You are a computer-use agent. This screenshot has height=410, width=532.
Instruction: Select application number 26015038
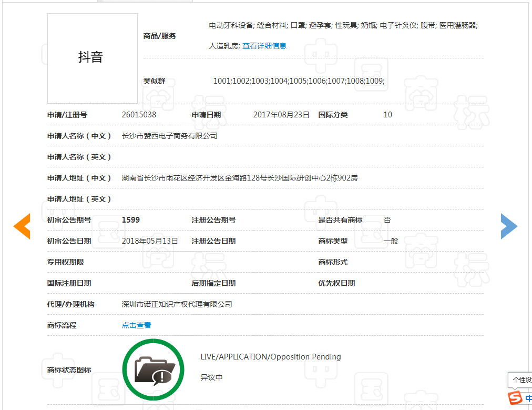[x=139, y=115]
